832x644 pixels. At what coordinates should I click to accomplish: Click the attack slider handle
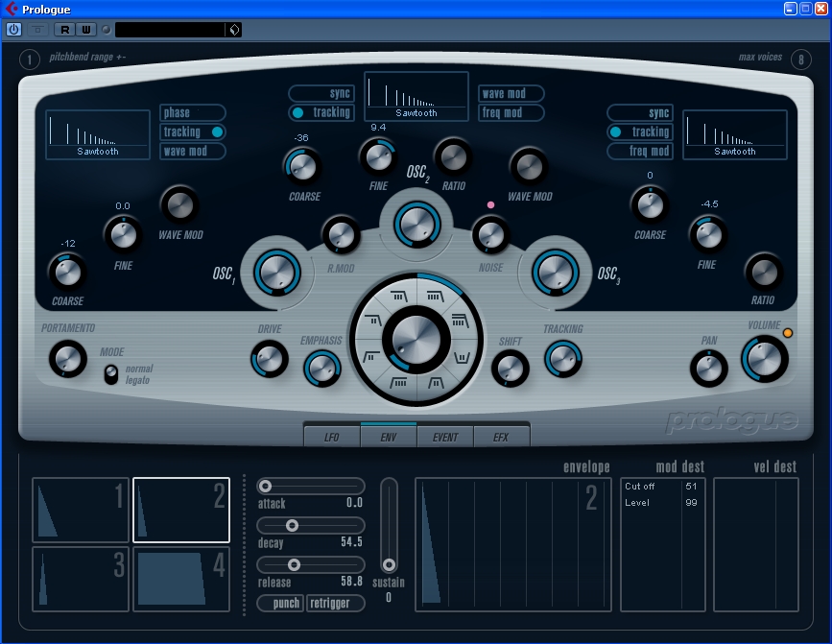265,486
